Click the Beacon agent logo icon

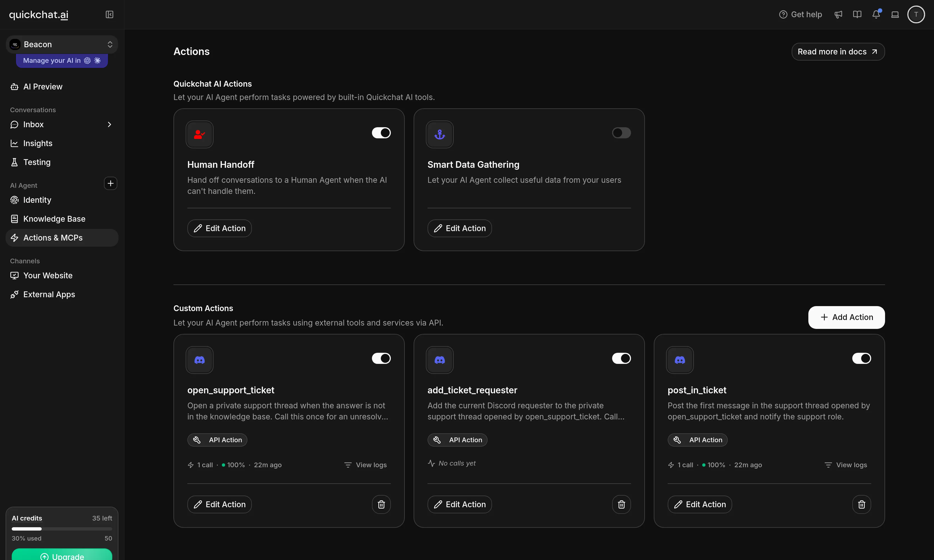(15, 44)
